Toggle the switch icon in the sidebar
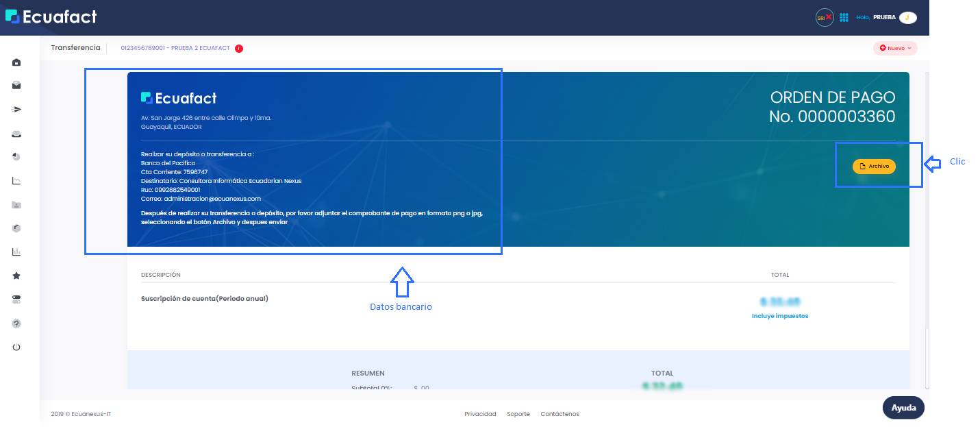The image size is (980, 427). 16,300
